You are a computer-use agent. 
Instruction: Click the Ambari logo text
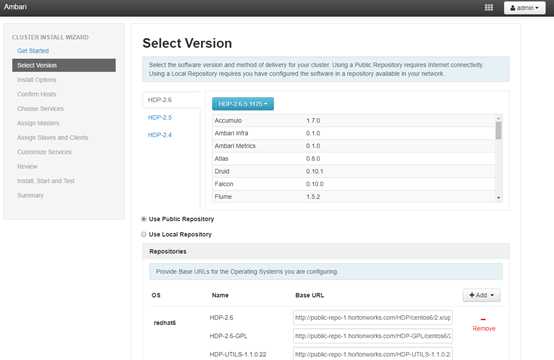pos(15,7)
